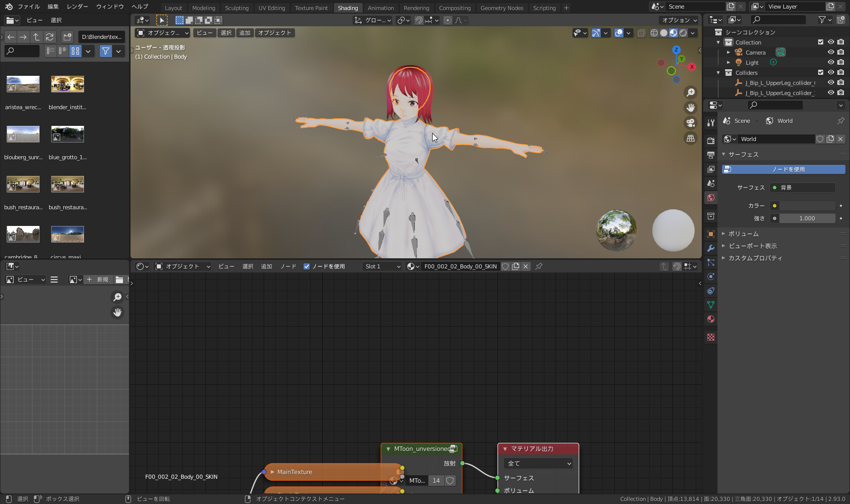Toggle the node editor's use-nodes checkbox
The height and width of the screenshot is (504, 850).
pyautogui.click(x=307, y=266)
